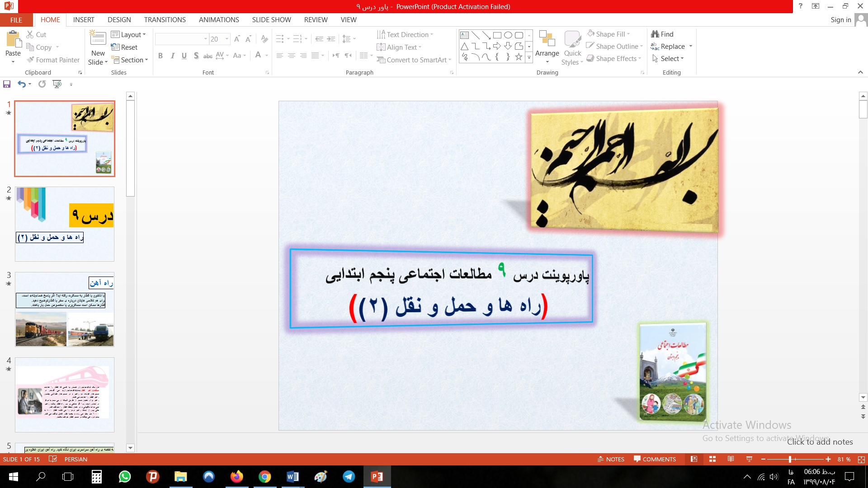Switch to the DESIGN tab
This screenshot has width=868, height=488.
(119, 20)
